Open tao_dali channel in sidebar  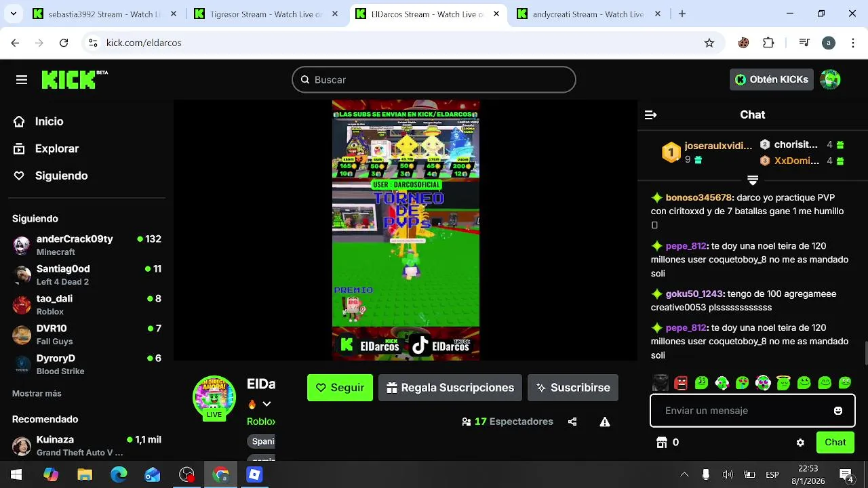[87, 304]
